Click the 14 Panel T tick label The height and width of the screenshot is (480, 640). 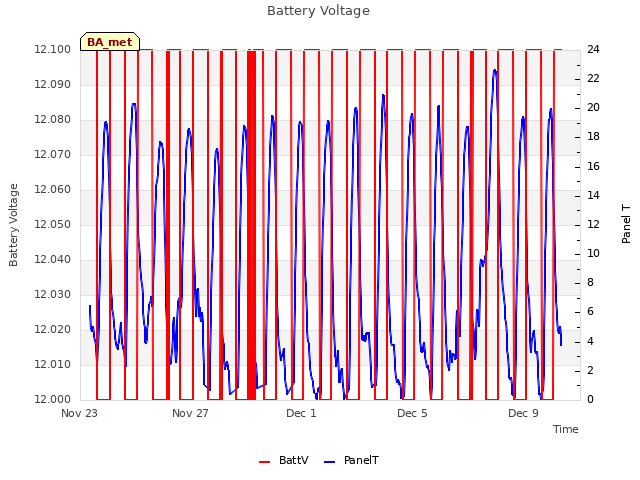click(x=593, y=195)
